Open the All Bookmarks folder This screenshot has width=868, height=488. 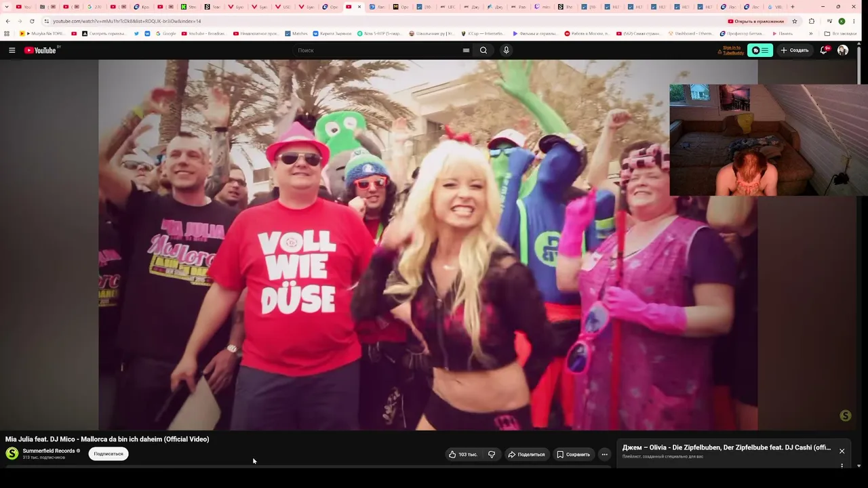(840, 33)
